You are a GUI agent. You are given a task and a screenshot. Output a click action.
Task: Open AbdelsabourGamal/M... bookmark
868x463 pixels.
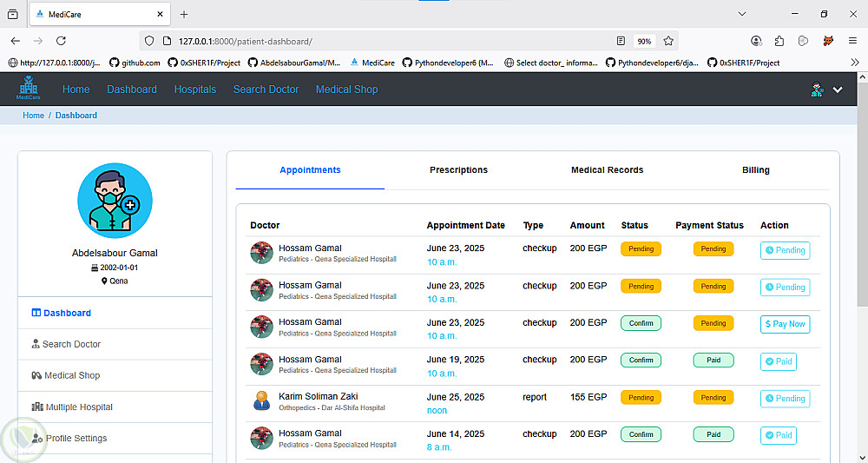click(x=294, y=63)
